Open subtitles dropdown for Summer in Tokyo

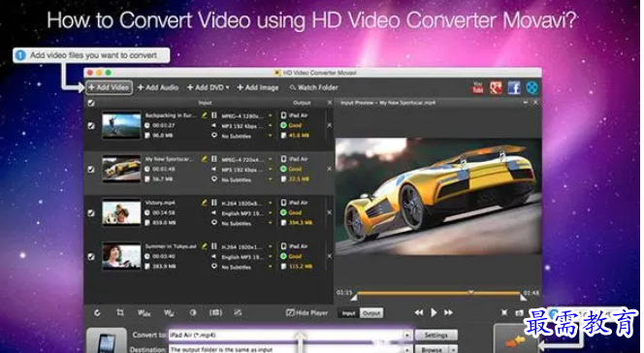270,267
